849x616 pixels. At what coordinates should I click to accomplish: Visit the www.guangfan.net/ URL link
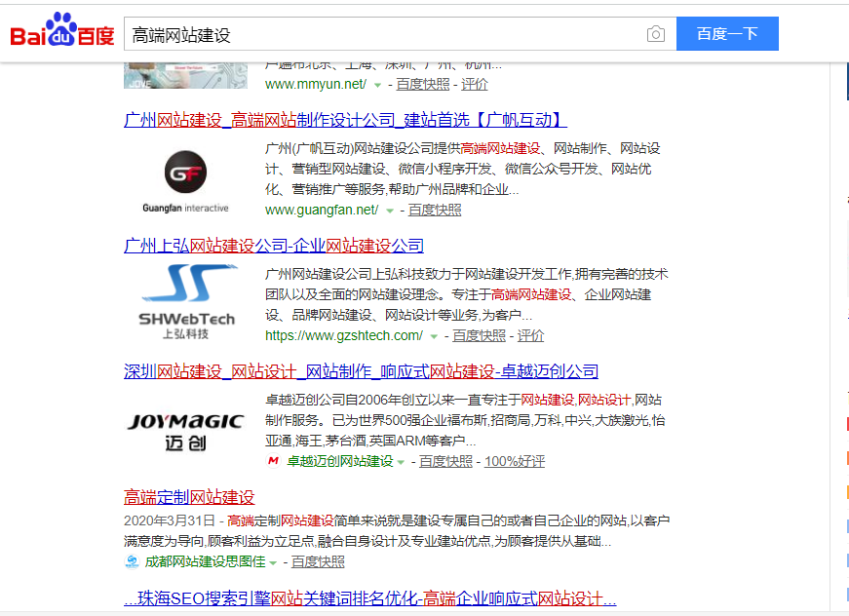pos(322,210)
